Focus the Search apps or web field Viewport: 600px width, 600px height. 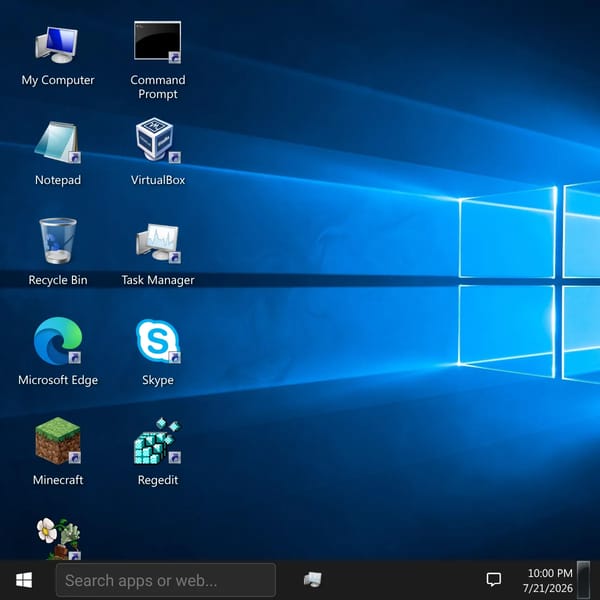pyautogui.click(x=166, y=580)
